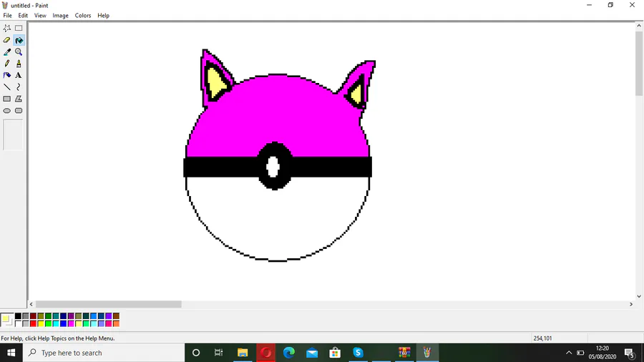Select the Rounded Rectangle tool

(x=19, y=111)
